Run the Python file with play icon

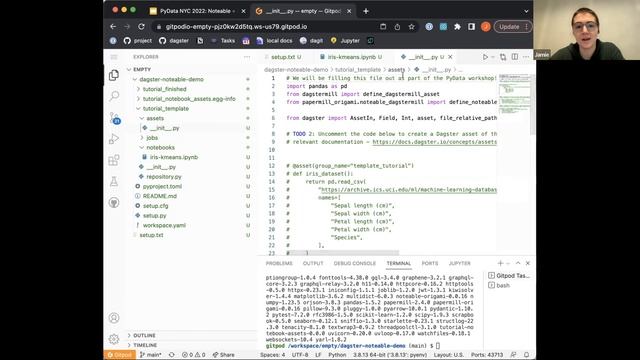click(485, 57)
